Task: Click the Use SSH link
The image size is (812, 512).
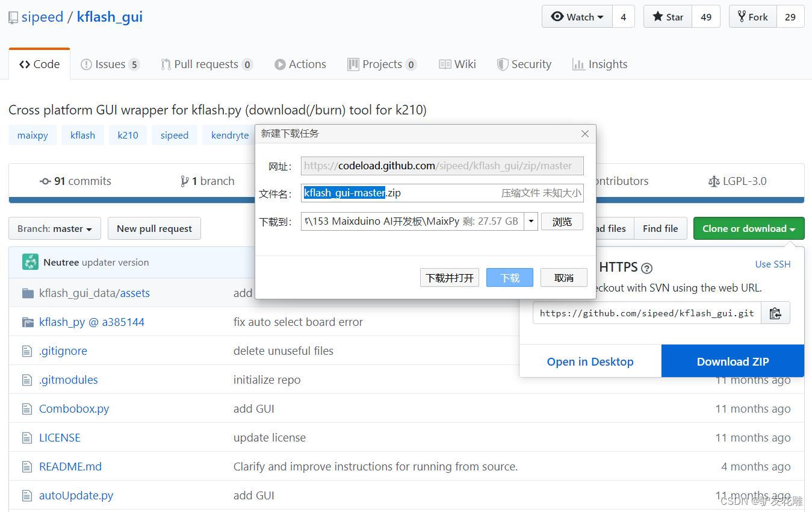Action: tap(773, 264)
